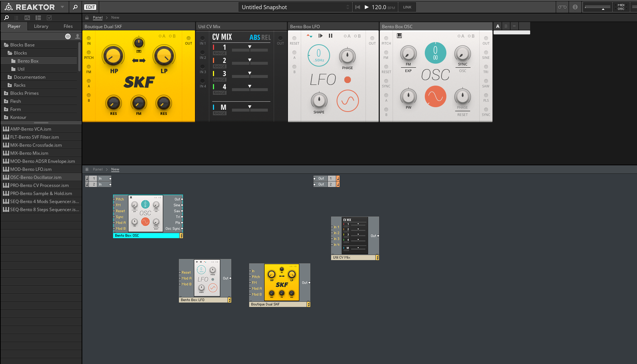Viewport: 637px width, 364px height.
Task: Select panelset A button
Action: point(498,26)
